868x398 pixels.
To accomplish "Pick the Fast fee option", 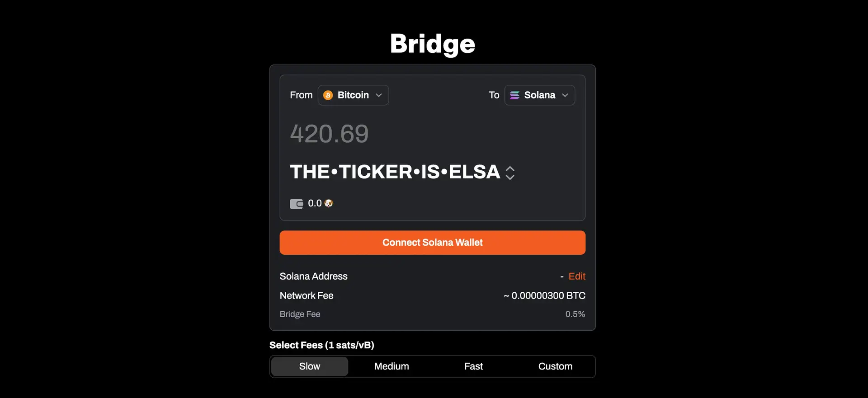I will click(x=473, y=366).
